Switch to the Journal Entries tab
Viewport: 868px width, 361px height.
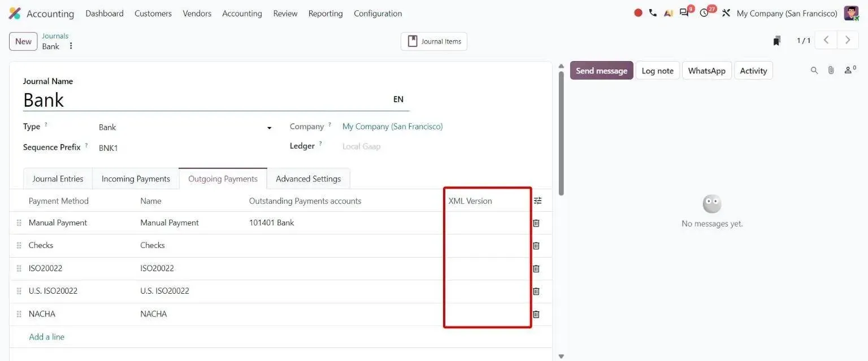[x=58, y=179]
